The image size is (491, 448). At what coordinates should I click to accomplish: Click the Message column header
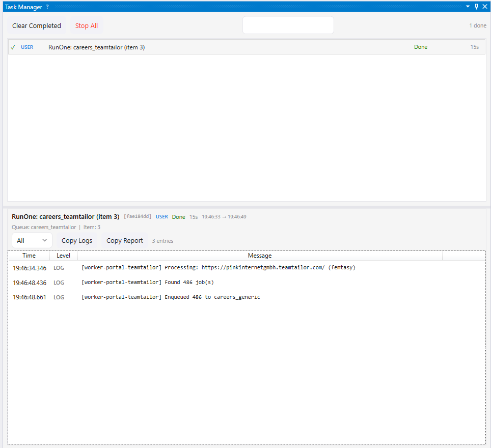click(x=260, y=256)
